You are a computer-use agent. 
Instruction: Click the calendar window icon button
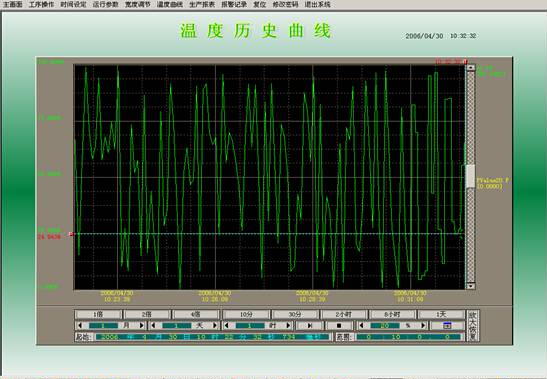coord(447,326)
